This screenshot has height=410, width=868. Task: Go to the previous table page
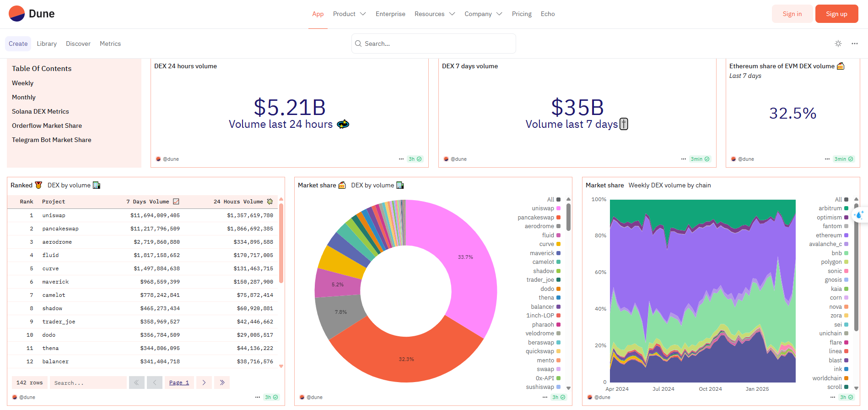155,383
